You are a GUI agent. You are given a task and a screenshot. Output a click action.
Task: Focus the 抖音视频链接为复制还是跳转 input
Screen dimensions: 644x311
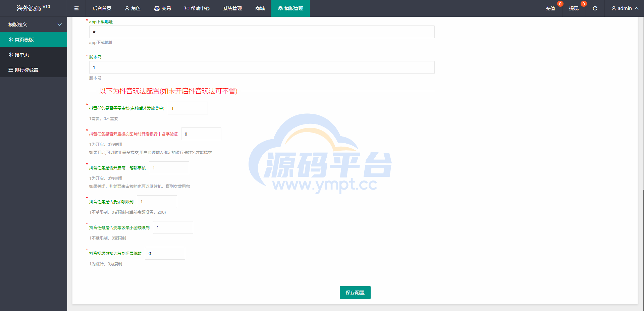[165, 253]
